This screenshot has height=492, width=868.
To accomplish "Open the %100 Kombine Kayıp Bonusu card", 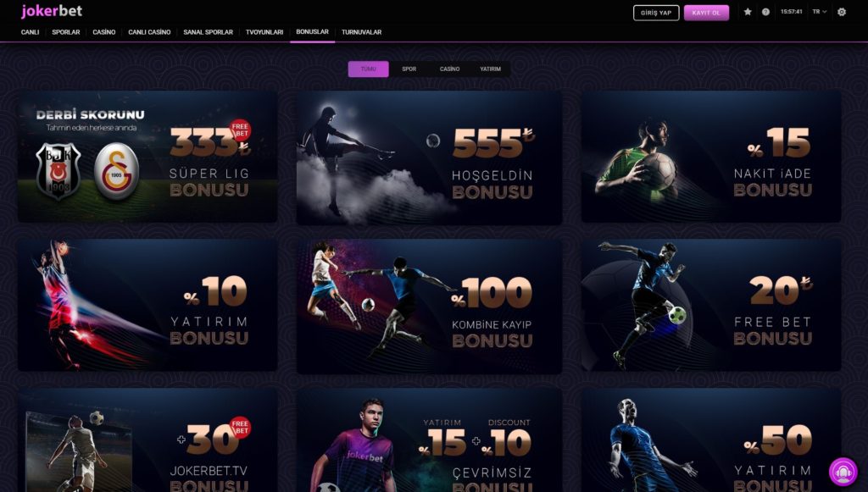I will [x=430, y=307].
